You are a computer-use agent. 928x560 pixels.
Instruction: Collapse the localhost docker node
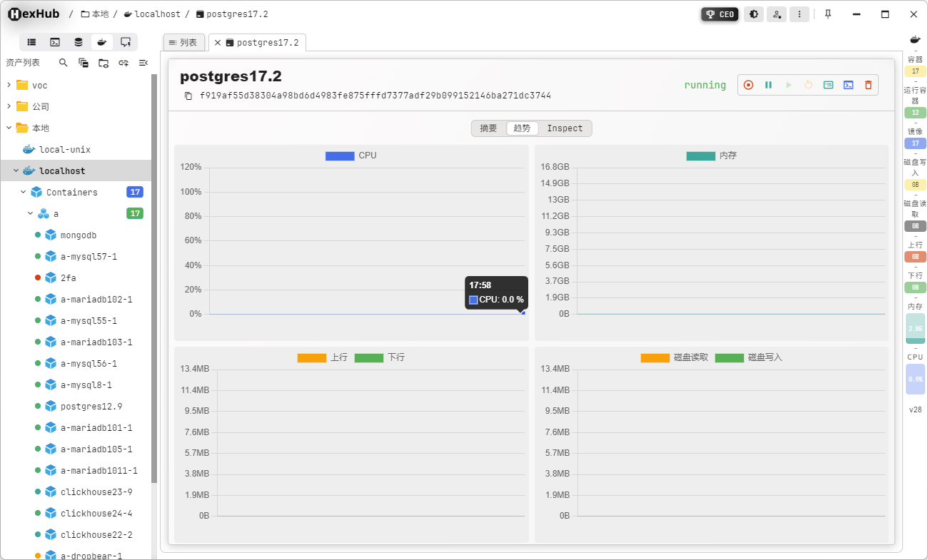[x=16, y=170]
